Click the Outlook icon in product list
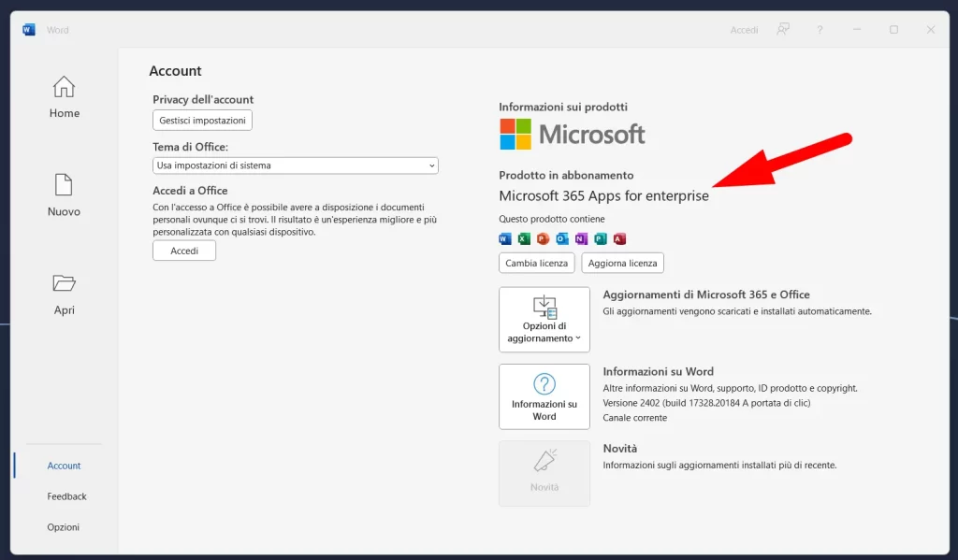Image resolution: width=958 pixels, height=560 pixels. click(562, 238)
